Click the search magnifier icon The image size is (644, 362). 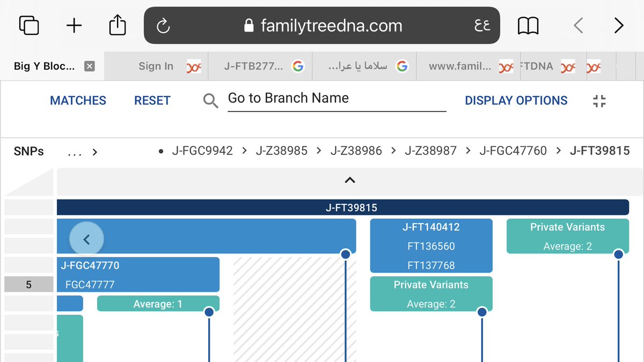pyautogui.click(x=211, y=100)
